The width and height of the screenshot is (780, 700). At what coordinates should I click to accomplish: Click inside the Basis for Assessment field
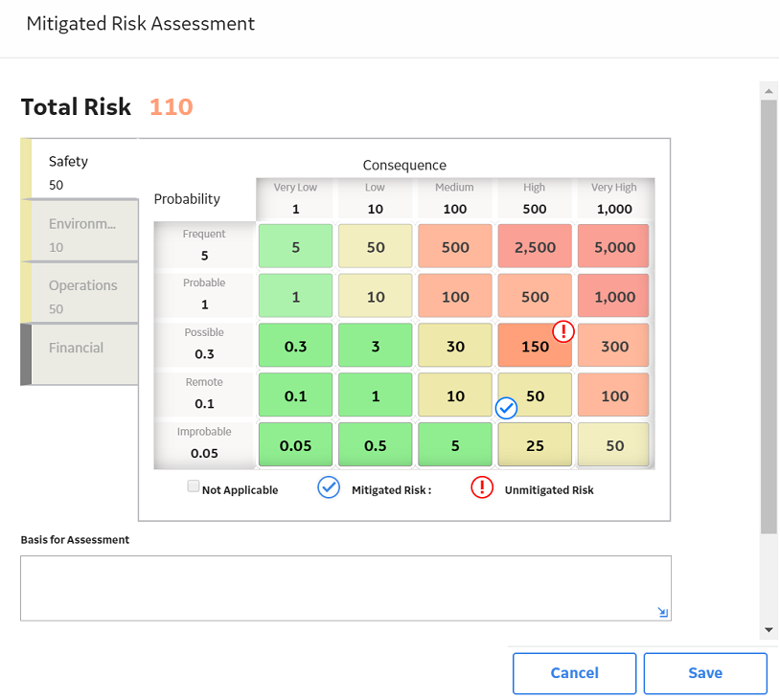click(x=346, y=588)
